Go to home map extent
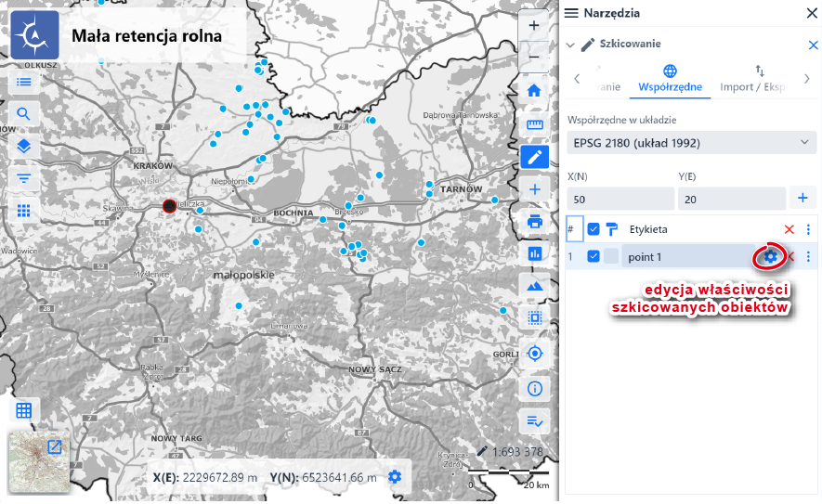Viewport: 822px width, 504px height. point(534,91)
